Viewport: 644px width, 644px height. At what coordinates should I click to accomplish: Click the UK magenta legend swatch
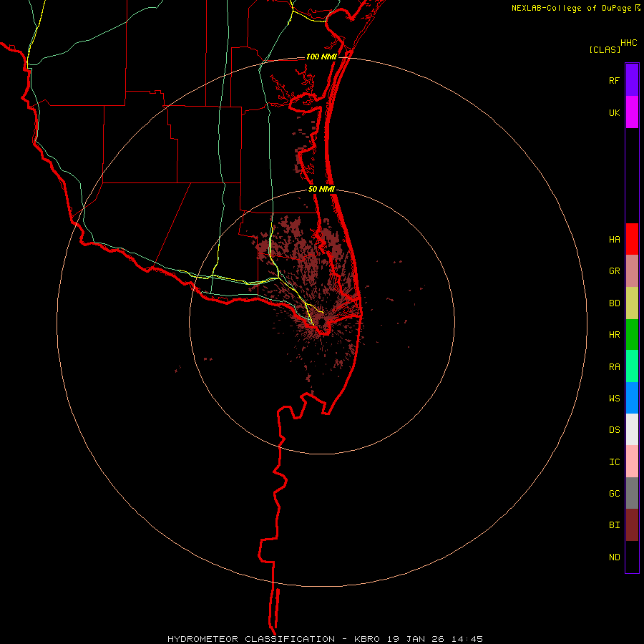pyautogui.click(x=632, y=112)
